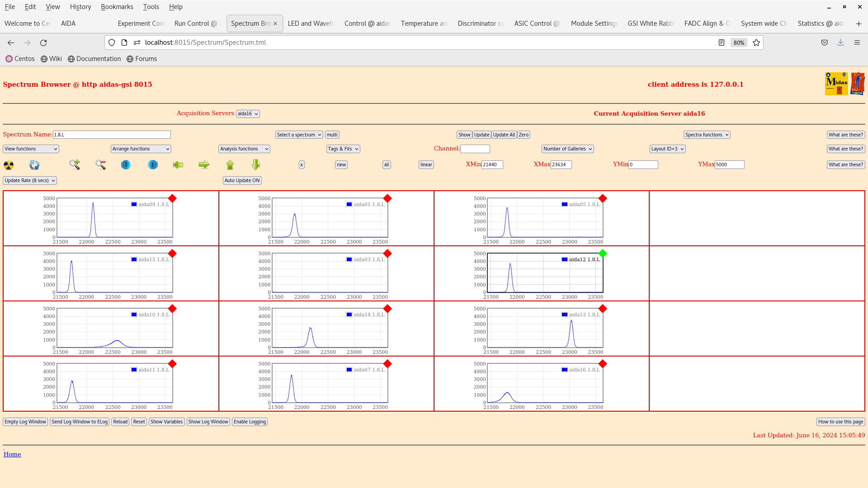Screen dimensions: 868x488
Task: Open the Analysis functions dropdown
Action: point(244,149)
